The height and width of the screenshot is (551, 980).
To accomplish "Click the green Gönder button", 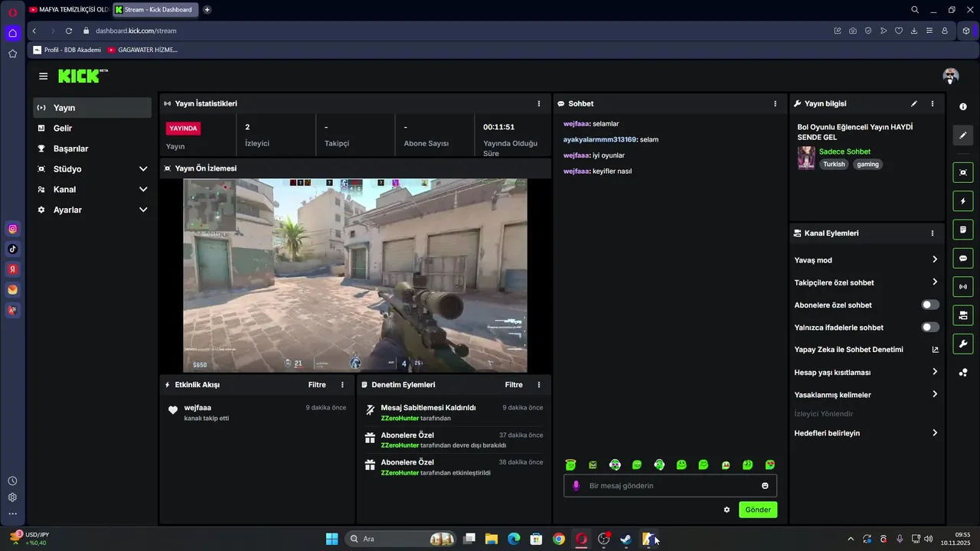I will 758,510.
